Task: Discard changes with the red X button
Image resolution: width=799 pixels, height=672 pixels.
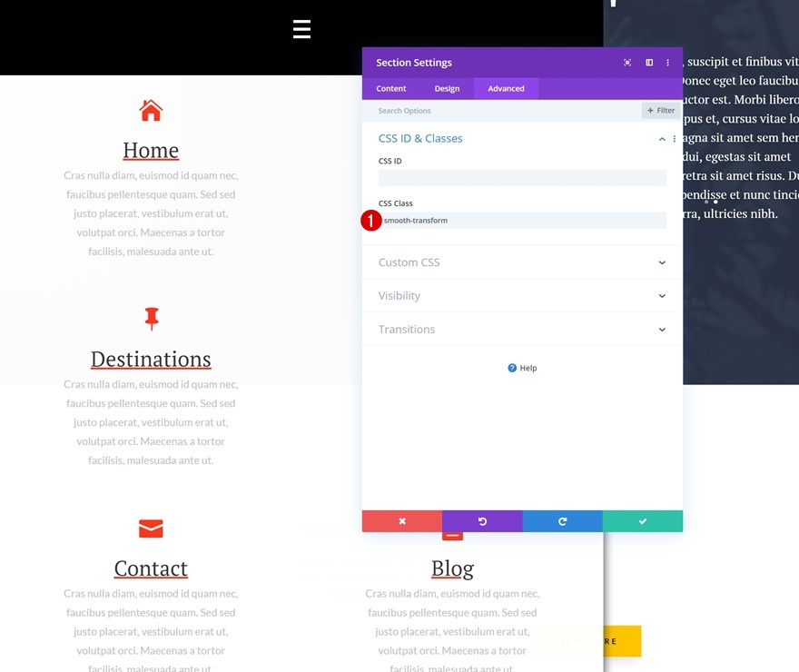Action: click(402, 521)
